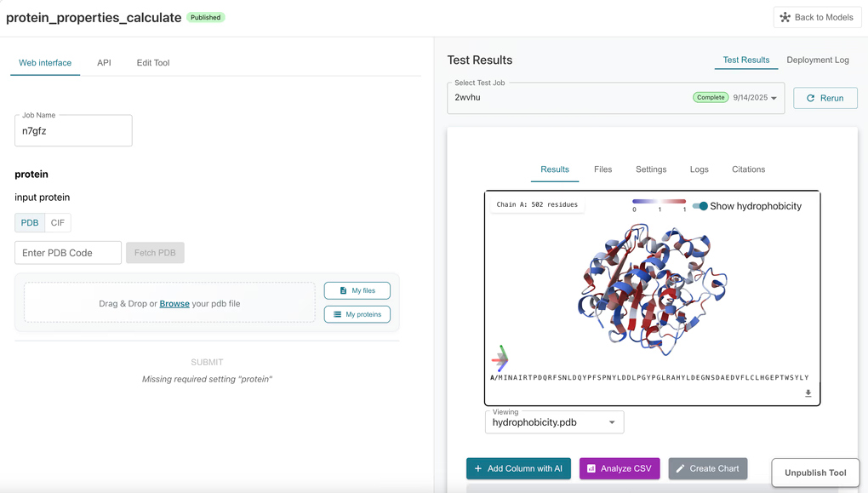Image resolution: width=868 pixels, height=493 pixels.
Task: Select the PDB format option
Action: (x=30, y=223)
